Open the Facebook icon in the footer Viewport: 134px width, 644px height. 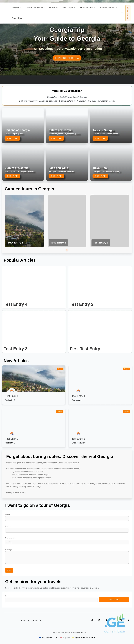click(x=106, y=620)
